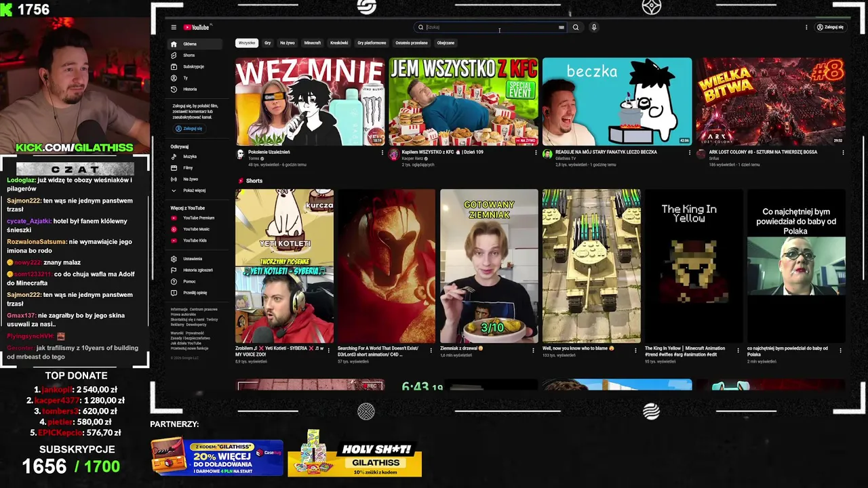Select the Ostatnio przesłane chip
868x488 pixels.
coord(412,43)
